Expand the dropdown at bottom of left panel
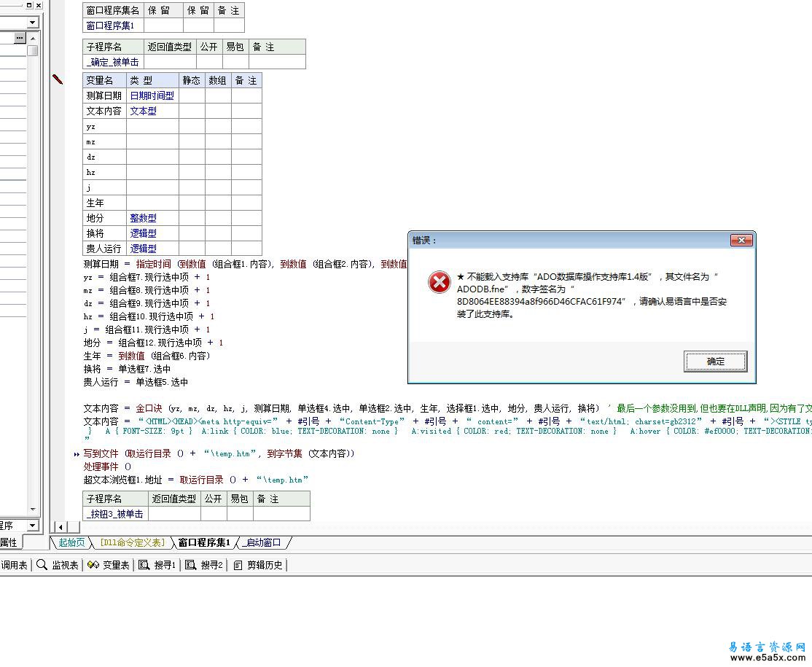812x667 pixels. coord(32,526)
